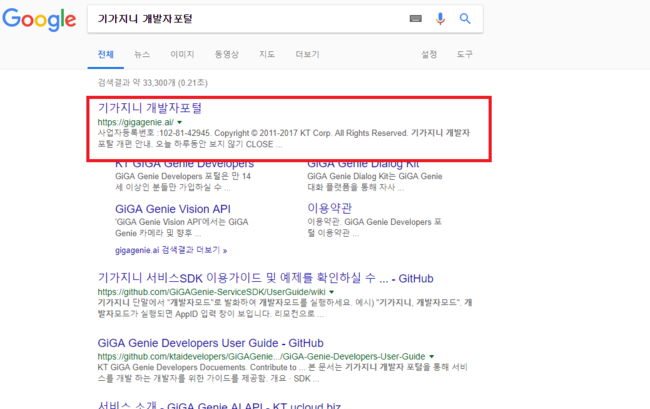Image resolution: width=650 pixels, height=409 pixels.
Task: Open the 설정 menu
Action: (429, 54)
